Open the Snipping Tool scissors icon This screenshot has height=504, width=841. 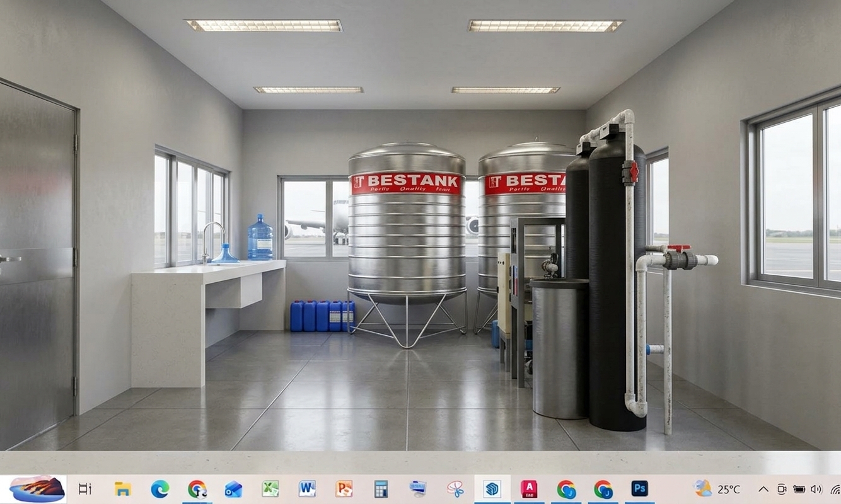point(455,489)
